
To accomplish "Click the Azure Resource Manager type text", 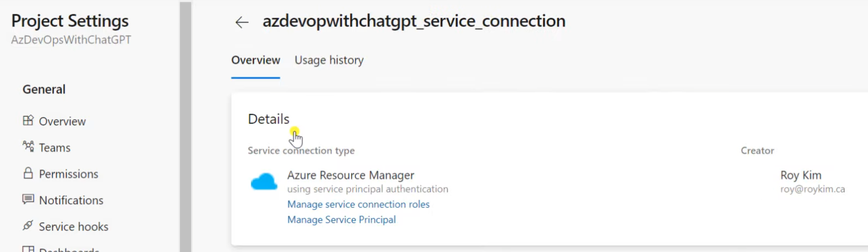I will [351, 175].
